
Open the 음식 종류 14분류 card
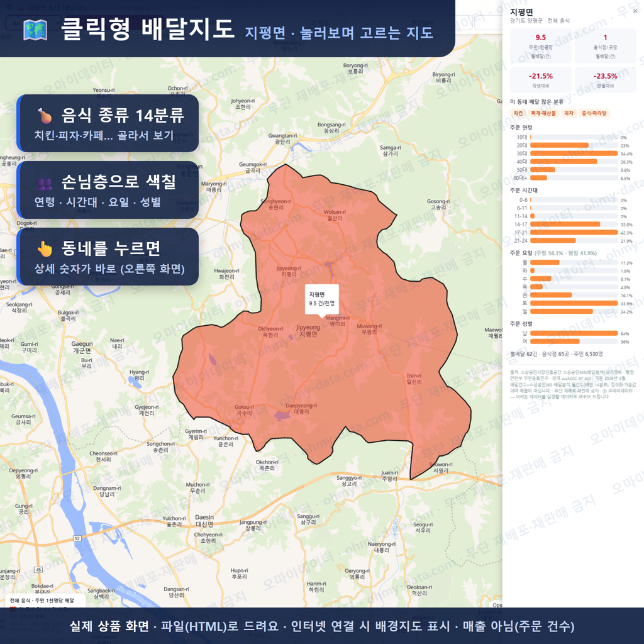[108, 123]
